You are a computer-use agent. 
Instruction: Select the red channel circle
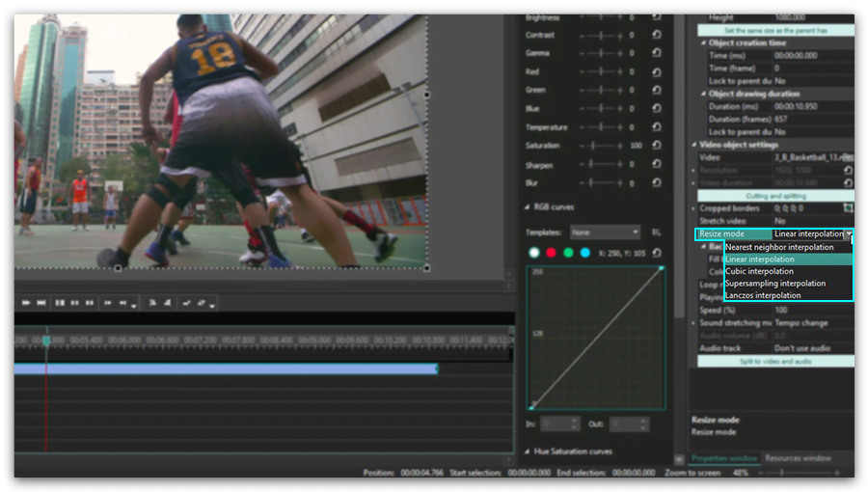pos(551,253)
